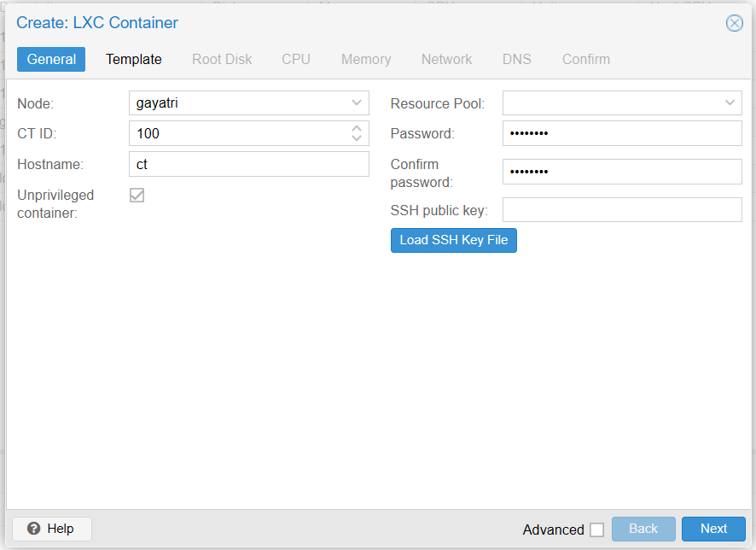This screenshot has width=756, height=550.
Task: Increase the CT ID with up arrow
Action: pos(357,129)
